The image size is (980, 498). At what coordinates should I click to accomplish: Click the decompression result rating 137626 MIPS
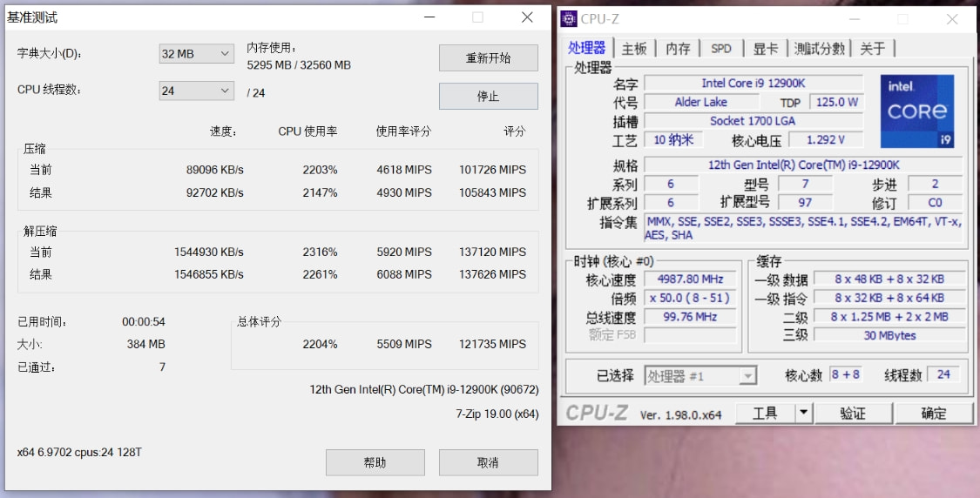coord(492,274)
